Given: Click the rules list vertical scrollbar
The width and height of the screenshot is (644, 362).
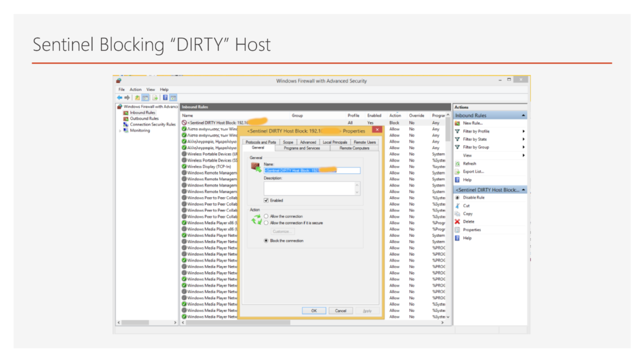Looking at the screenshot, I should [x=448, y=220].
